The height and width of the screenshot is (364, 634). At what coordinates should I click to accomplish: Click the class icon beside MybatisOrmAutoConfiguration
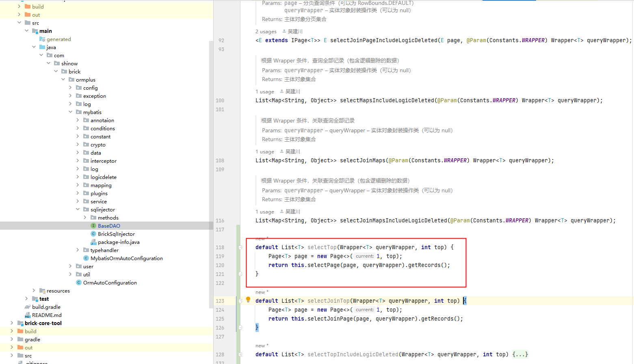coord(86,258)
